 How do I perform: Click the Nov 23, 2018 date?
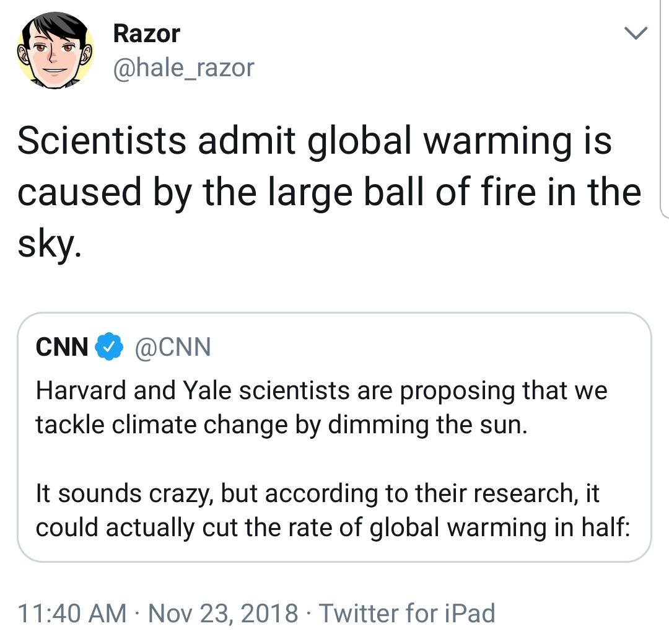(x=223, y=613)
